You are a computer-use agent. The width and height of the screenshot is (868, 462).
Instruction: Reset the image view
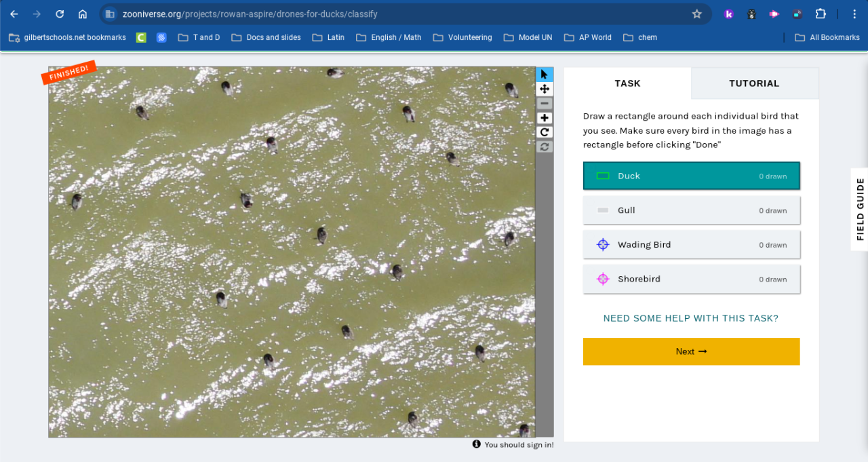pyautogui.click(x=545, y=147)
